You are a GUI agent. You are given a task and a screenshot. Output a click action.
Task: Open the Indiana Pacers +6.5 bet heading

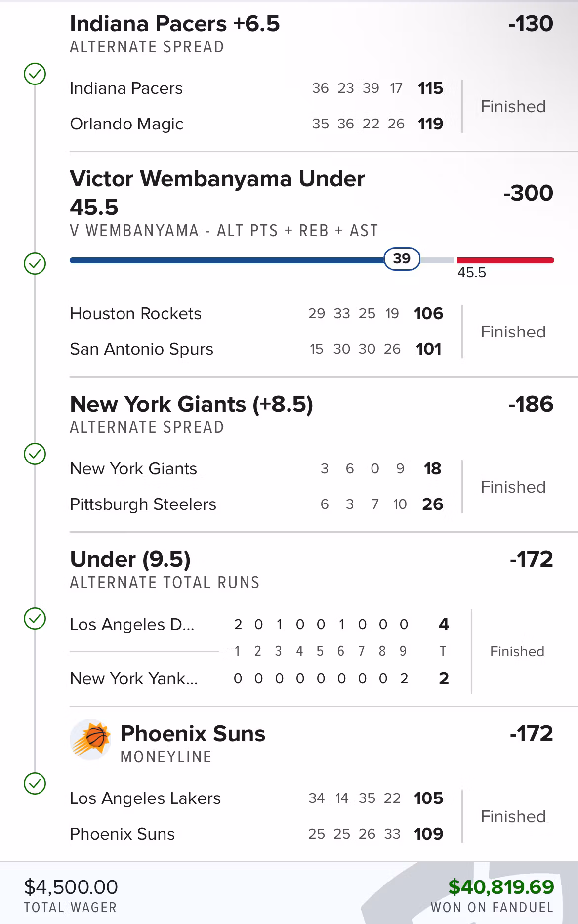(175, 24)
